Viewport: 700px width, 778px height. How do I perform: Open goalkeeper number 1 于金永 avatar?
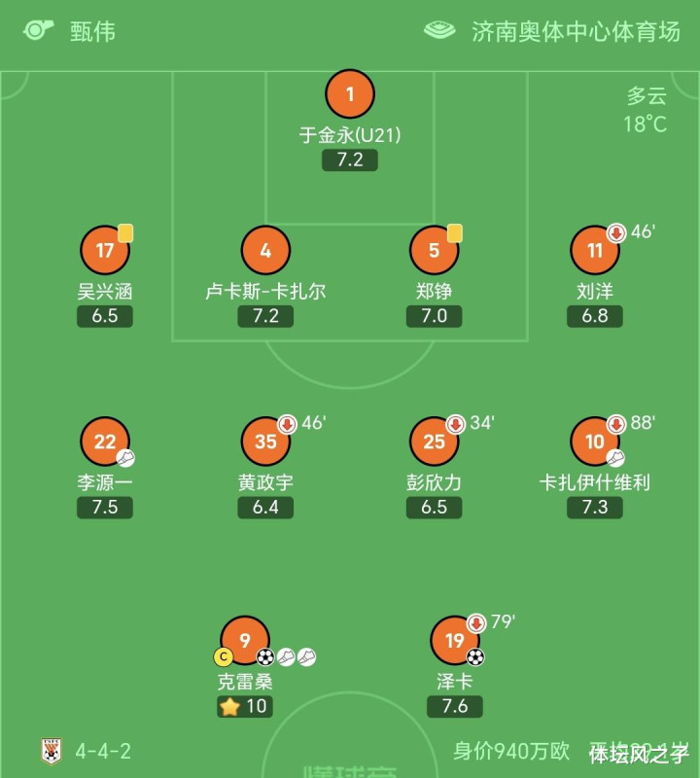click(x=350, y=93)
